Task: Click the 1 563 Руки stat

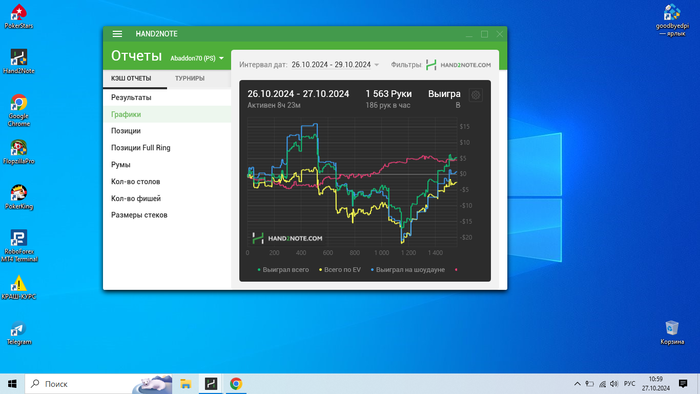Action: click(x=388, y=94)
